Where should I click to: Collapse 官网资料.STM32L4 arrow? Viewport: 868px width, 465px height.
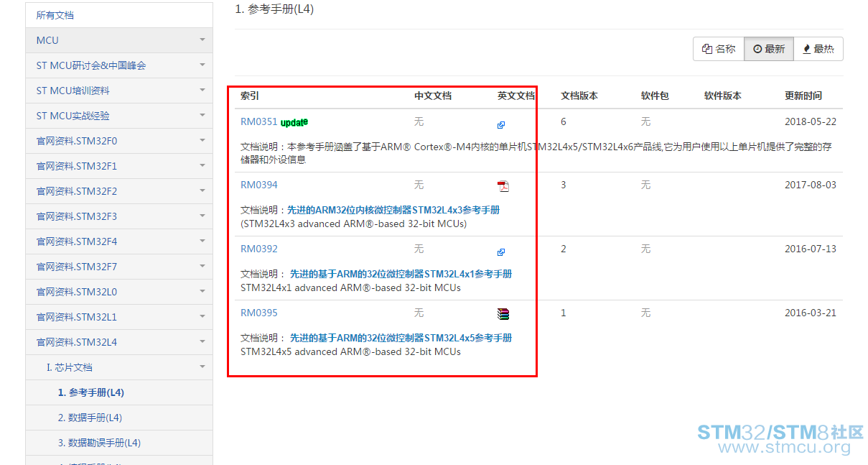point(202,342)
